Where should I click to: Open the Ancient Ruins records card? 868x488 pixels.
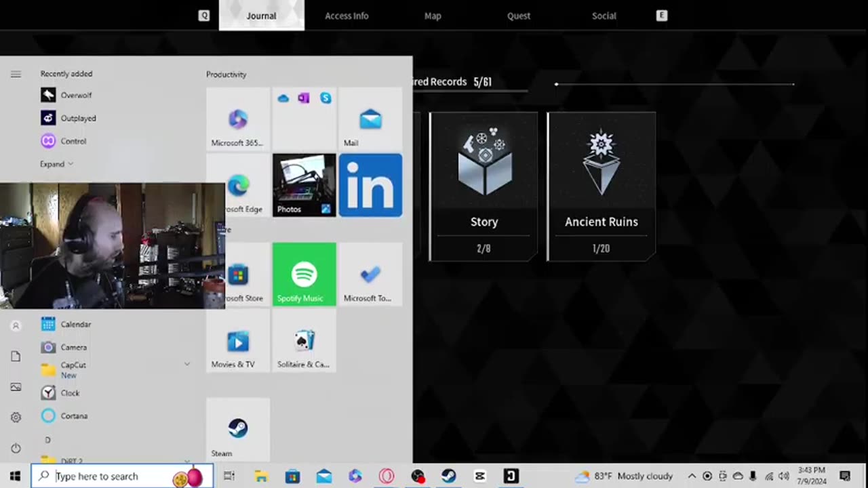[601, 186]
